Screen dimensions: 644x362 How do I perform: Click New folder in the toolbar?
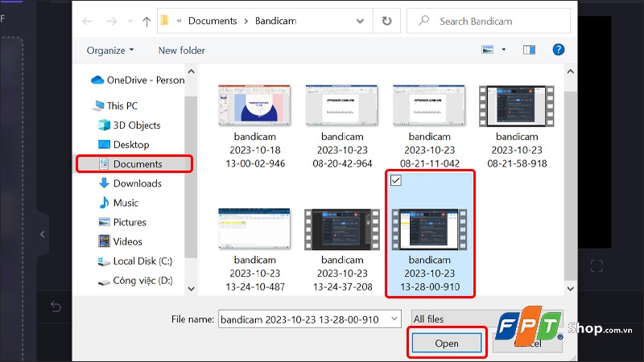click(x=182, y=51)
